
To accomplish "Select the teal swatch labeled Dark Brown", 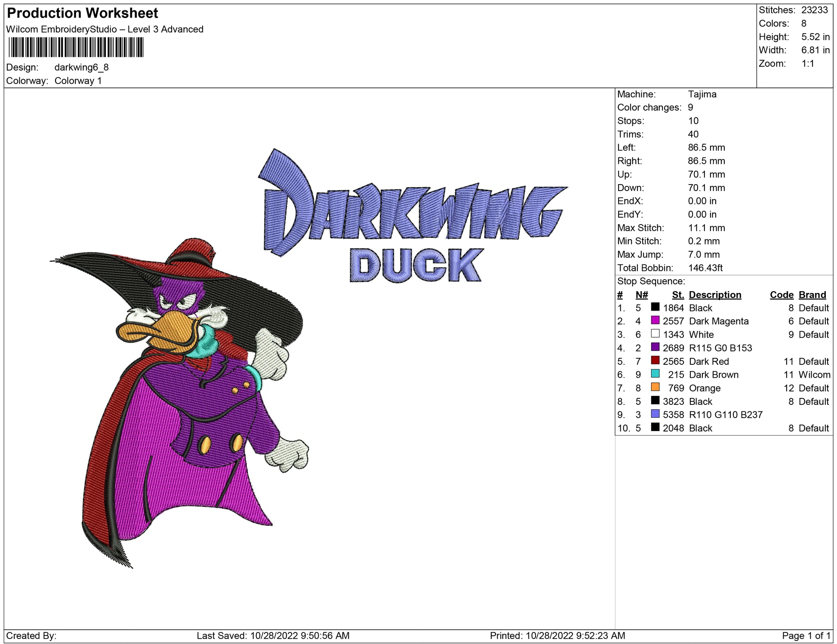I will [x=655, y=373].
